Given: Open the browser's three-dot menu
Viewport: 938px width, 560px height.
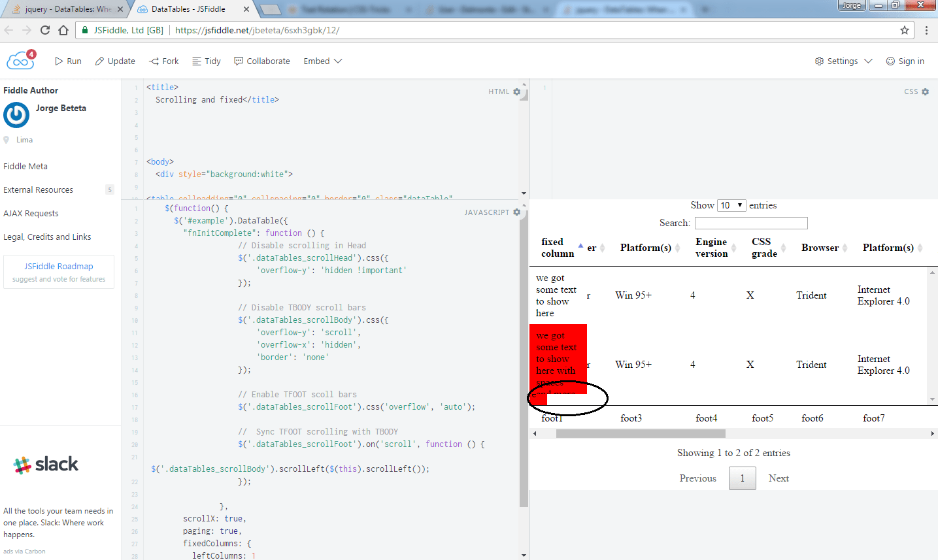Looking at the screenshot, I should pyautogui.click(x=927, y=29).
